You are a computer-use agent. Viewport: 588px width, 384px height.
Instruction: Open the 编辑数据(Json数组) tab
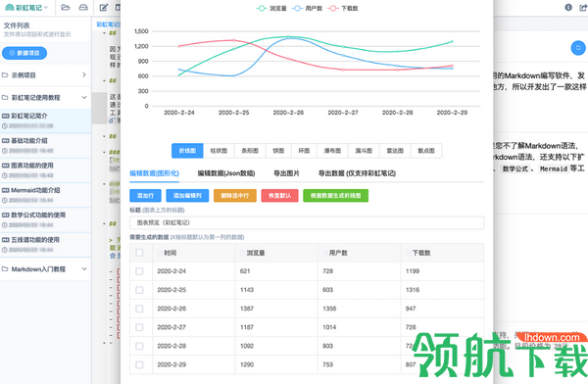pos(226,173)
